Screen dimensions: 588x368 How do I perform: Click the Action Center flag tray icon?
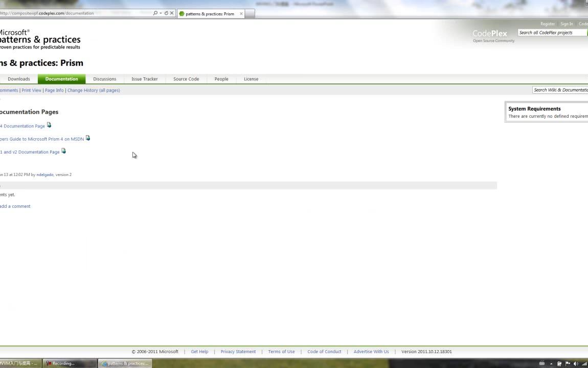click(568, 363)
